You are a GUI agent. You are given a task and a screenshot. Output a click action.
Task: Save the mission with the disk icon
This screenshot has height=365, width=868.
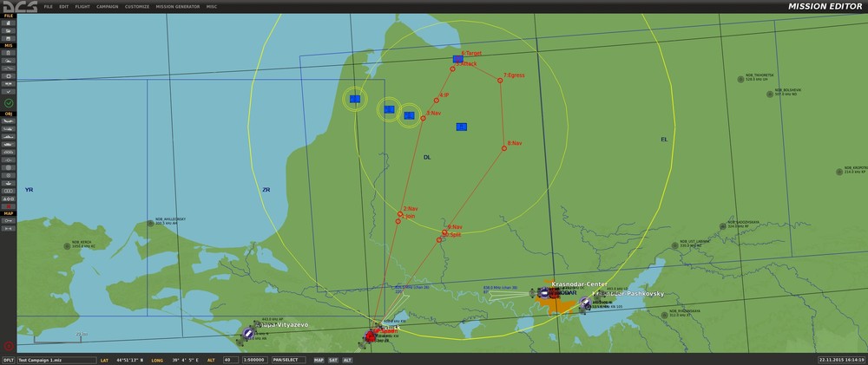pyautogui.click(x=9, y=38)
